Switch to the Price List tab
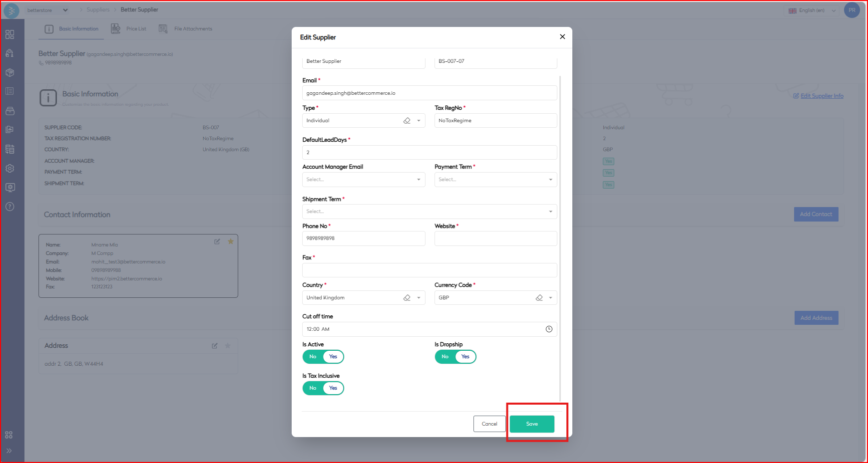 pos(129,29)
